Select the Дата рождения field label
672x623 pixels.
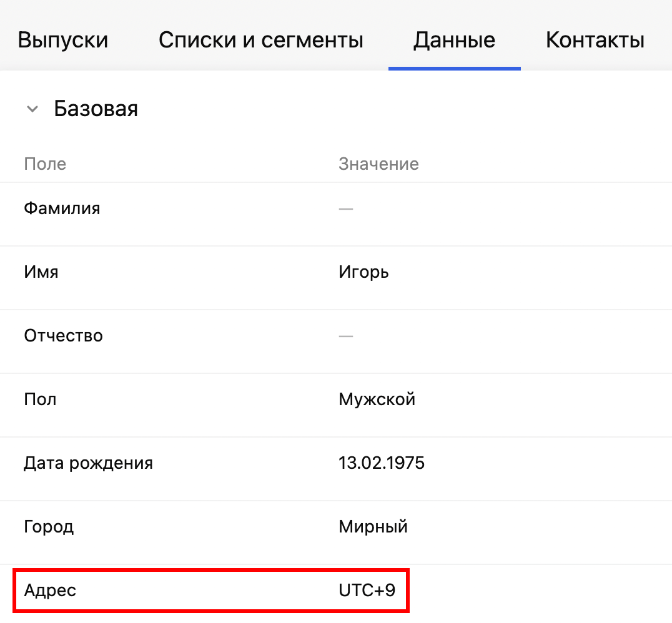pyautogui.click(x=88, y=463)
